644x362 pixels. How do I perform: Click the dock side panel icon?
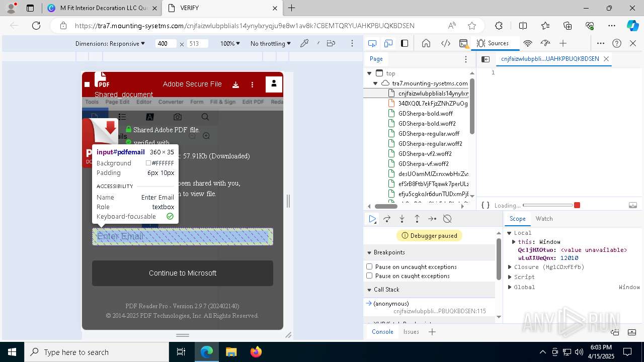(405, 43)
